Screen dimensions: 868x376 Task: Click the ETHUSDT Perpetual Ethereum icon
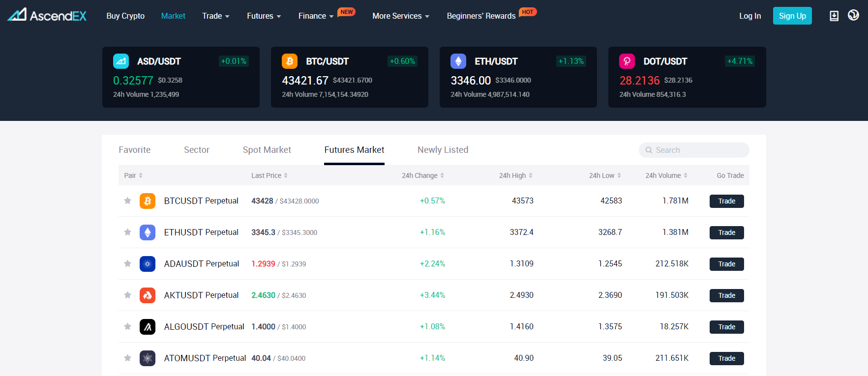point(148,232)
